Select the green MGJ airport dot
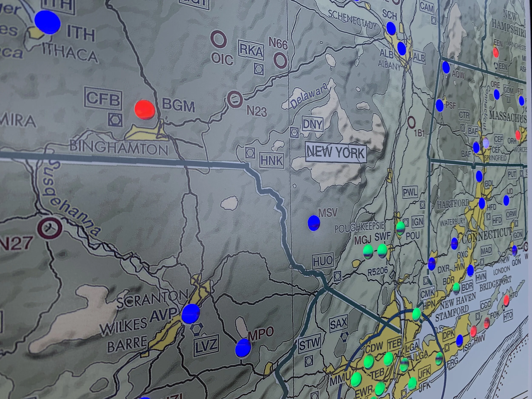This screenshot has width=532, height=399. pos(368,252)
